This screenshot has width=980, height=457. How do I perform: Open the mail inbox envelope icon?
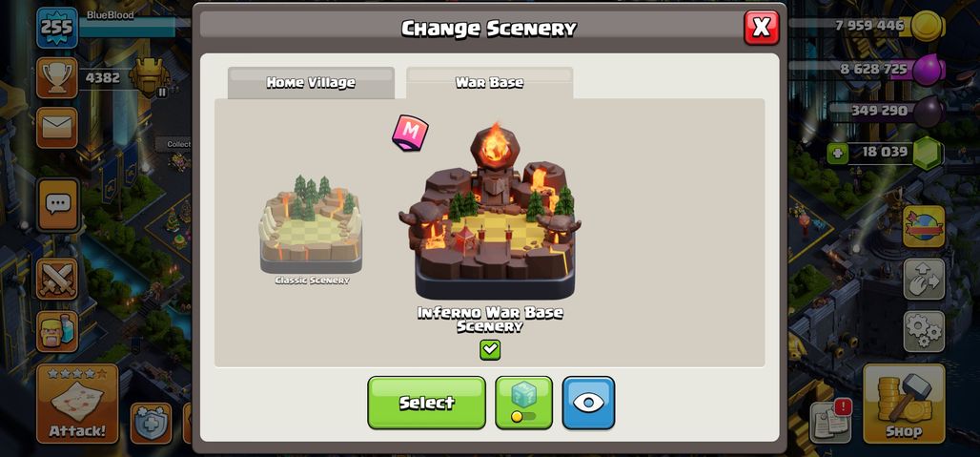click(57, 128)
